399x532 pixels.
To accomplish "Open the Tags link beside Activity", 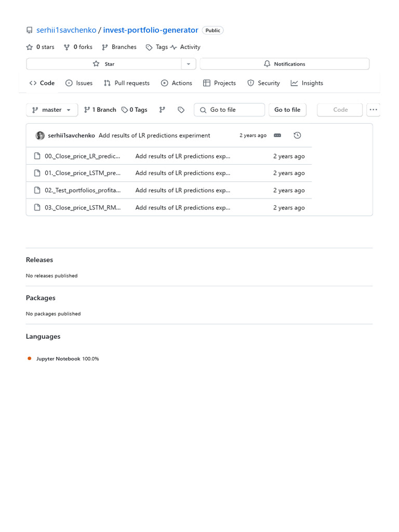I will pos(157,47).
